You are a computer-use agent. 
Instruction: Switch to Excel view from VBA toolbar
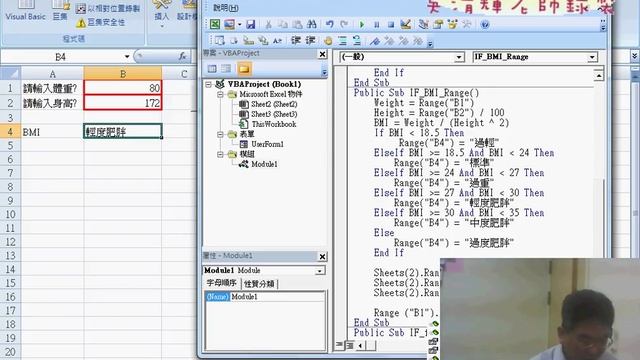pyautogui.click(x=215, y=24)
